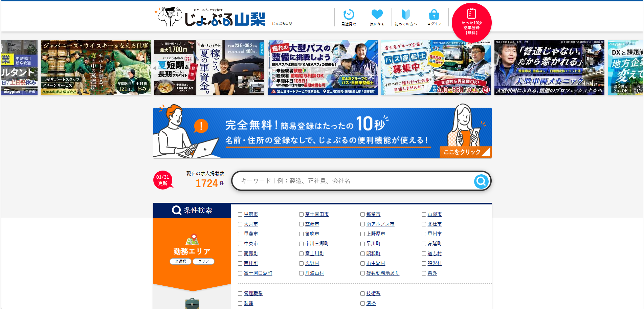
Task: Click the ここをクリック banner button
Action: click(464, 152)
